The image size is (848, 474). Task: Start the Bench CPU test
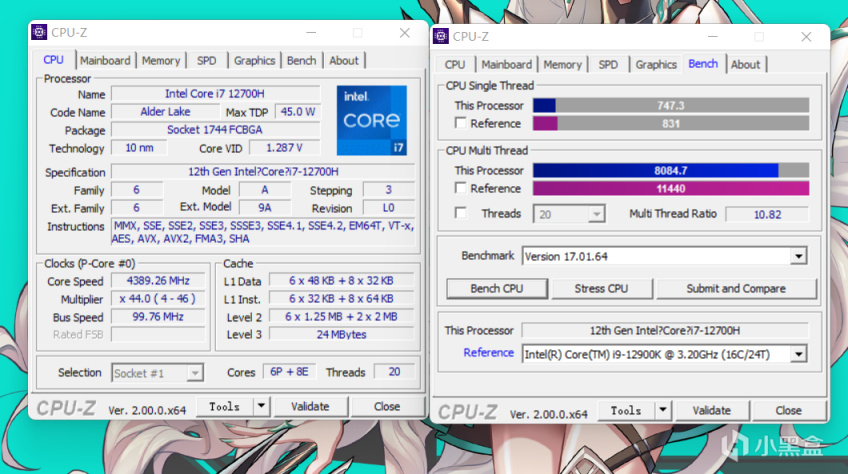[x=496, y=288]
